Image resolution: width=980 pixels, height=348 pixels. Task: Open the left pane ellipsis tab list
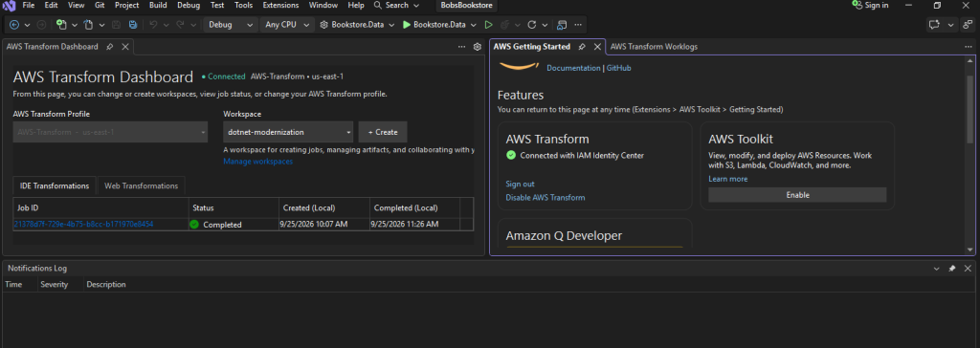[x=462, y=47]
